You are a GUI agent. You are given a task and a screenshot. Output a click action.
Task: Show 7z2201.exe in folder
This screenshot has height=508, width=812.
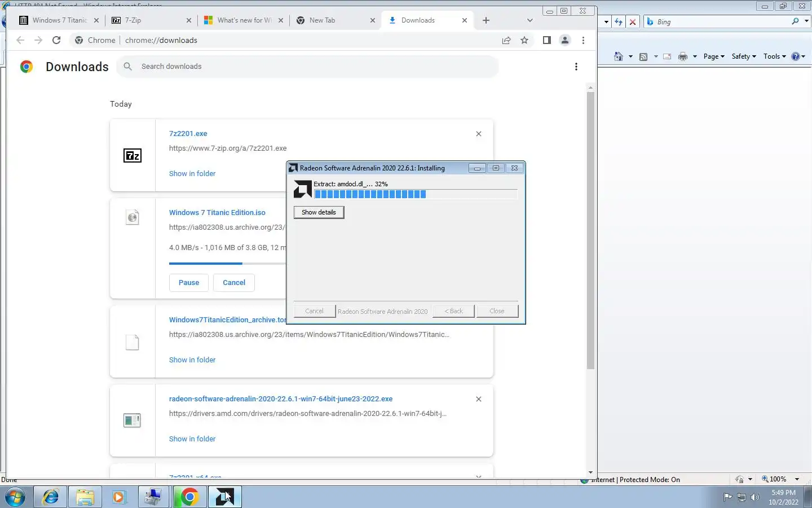(192, 174)
